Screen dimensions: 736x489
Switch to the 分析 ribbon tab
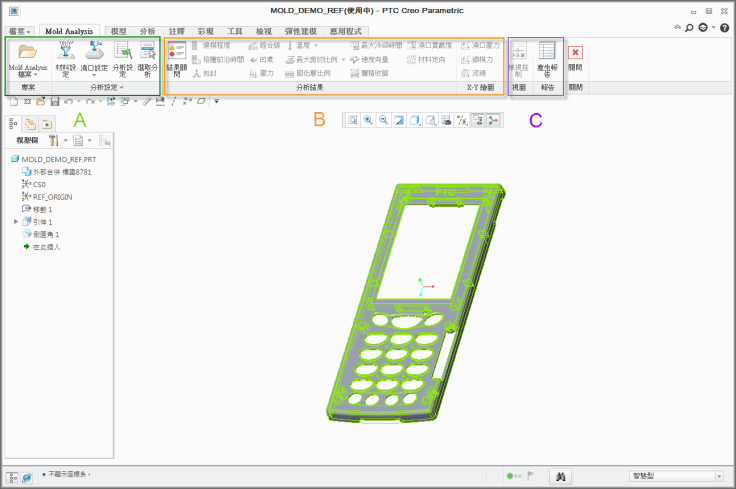(147, 31)
